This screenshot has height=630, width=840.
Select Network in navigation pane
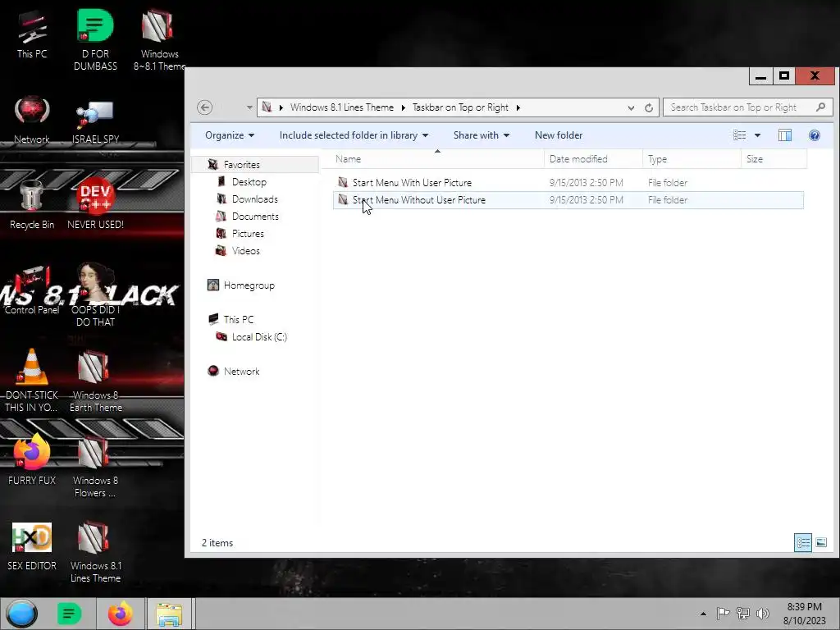(242, 372)
